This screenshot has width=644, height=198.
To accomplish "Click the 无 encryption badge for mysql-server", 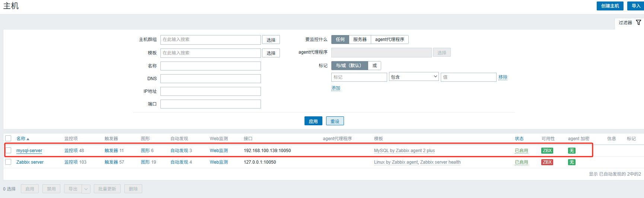I will click(x=571, y=151).
